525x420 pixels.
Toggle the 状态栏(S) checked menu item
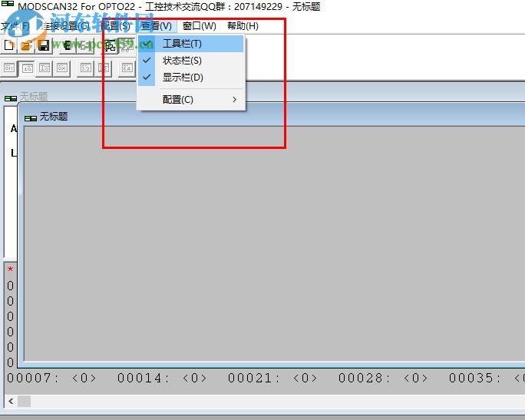[191, 61]
